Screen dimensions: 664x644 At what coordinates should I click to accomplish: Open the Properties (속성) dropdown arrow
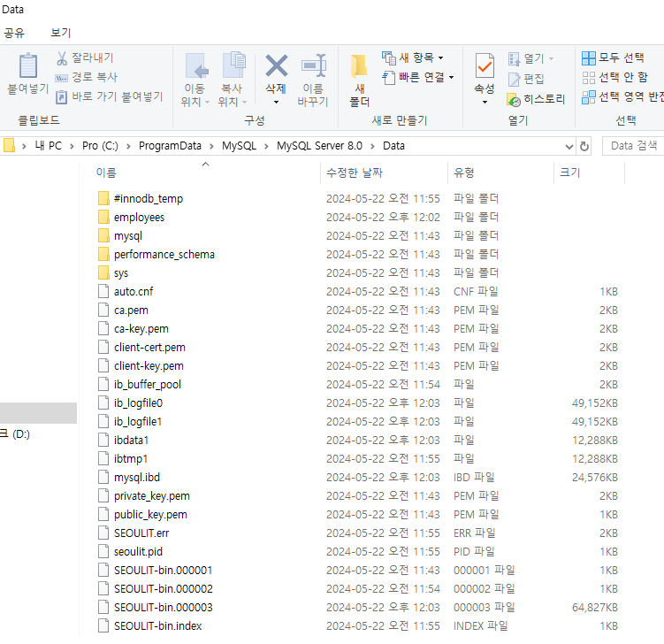click(x=485, y=102)
